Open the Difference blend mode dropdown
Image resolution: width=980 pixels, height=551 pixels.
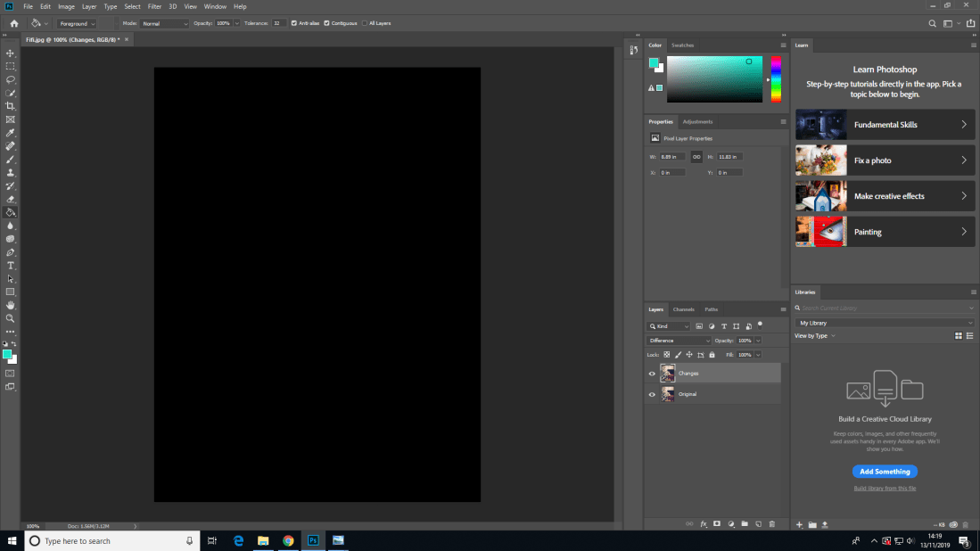(678, 340)
